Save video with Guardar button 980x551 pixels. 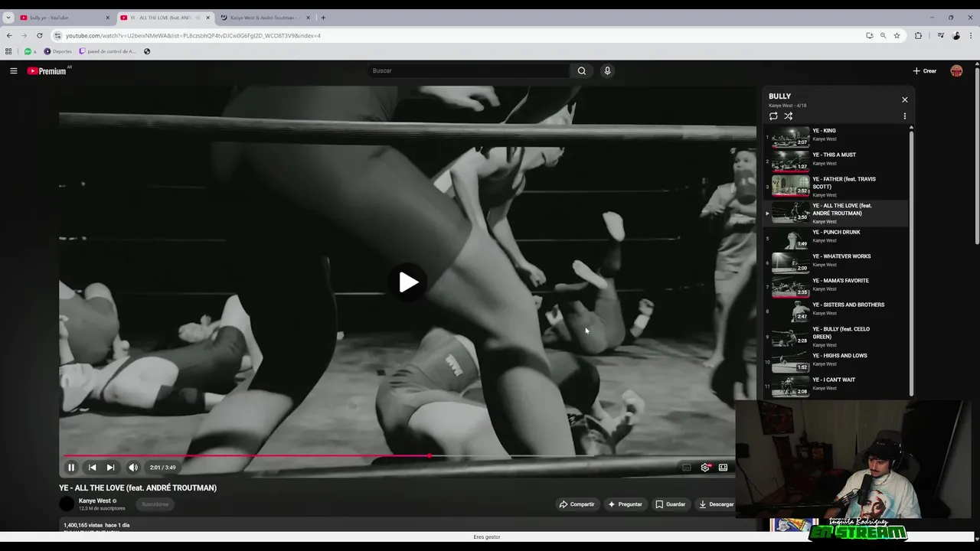click(x=670, y=504)
